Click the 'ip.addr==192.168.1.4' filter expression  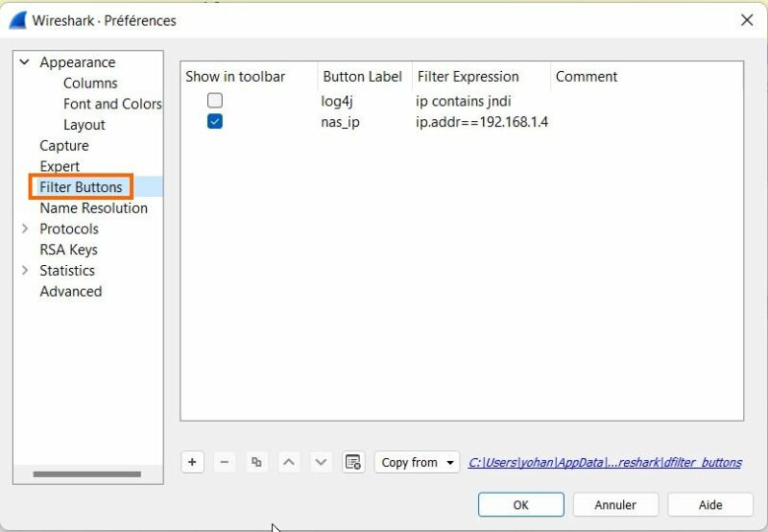pyautogui.click(x=482, y=122)
